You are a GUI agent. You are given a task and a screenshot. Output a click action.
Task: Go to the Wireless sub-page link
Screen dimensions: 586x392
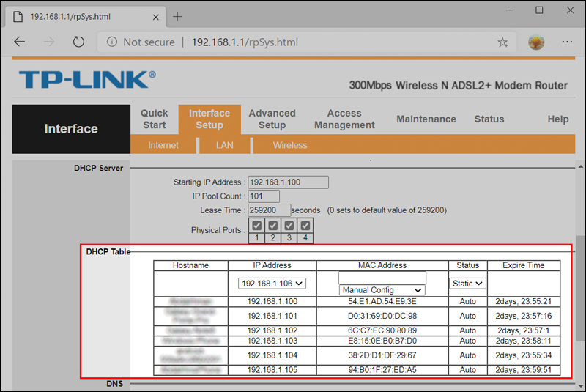290,145
